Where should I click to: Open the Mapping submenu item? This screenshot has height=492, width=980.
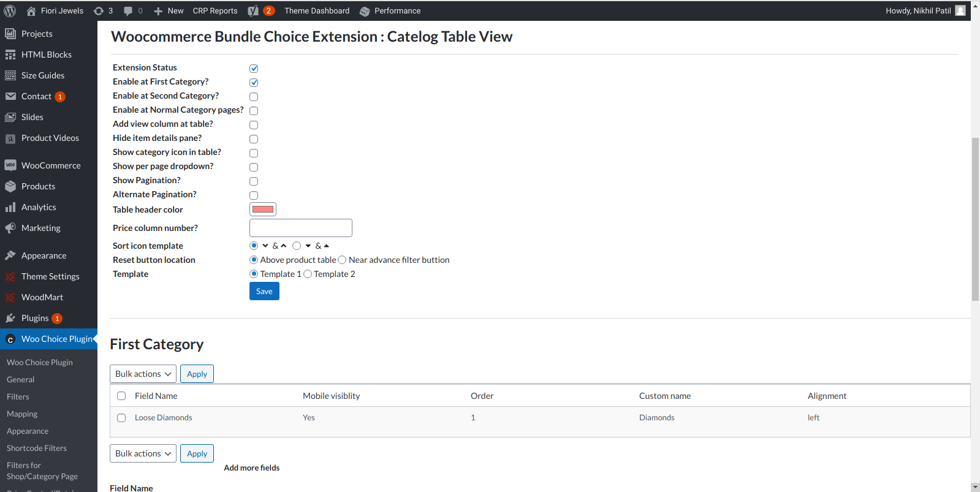pos(22,414)
